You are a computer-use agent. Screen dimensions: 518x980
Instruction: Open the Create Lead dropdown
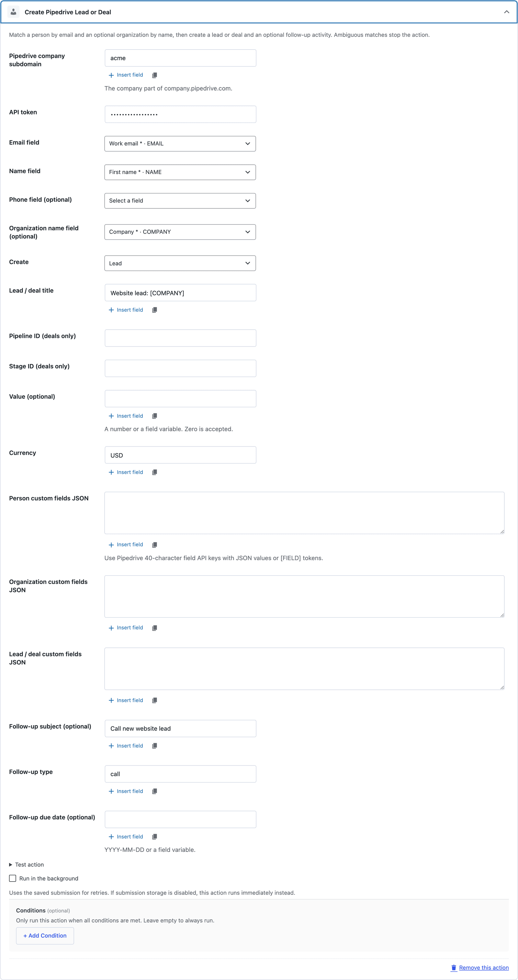(x=180, y=263)
